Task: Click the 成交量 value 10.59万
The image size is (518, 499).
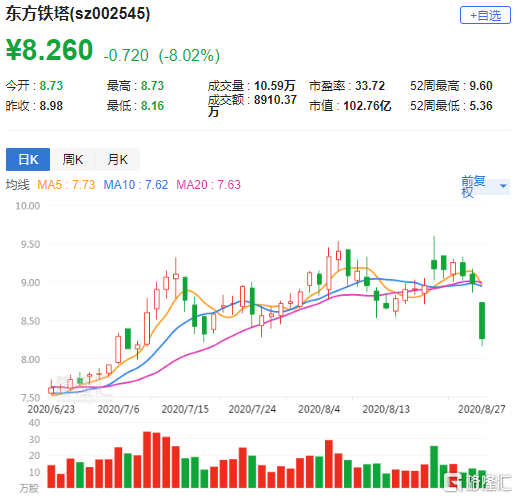Action: 275,86
